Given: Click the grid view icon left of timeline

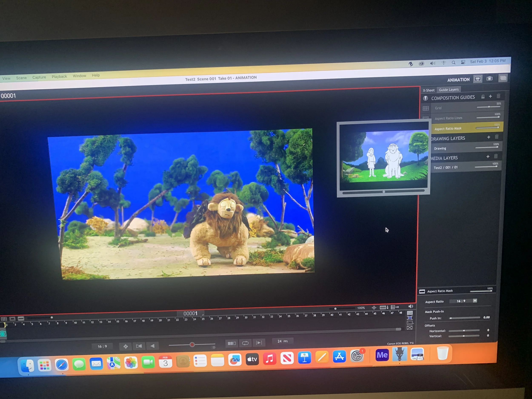Looking at the screenshot, I should (4, 319).
